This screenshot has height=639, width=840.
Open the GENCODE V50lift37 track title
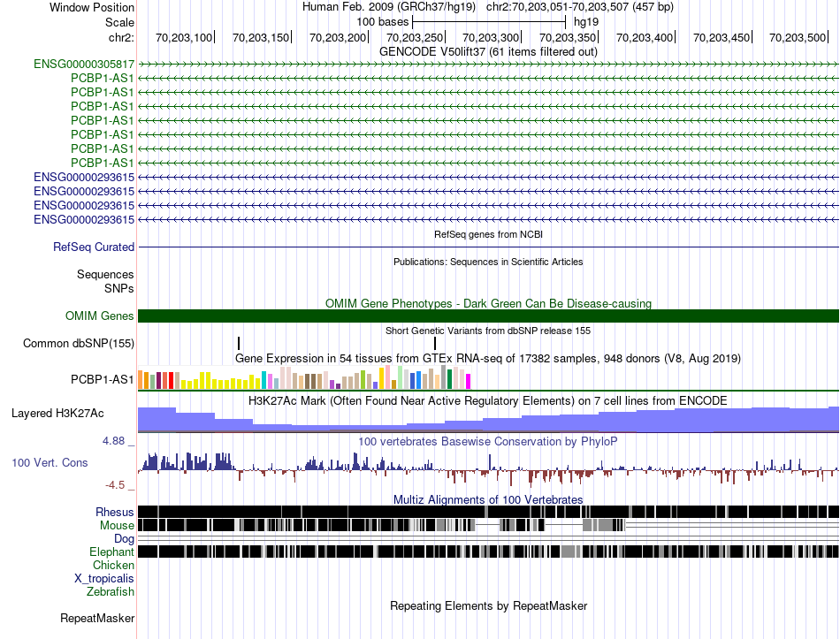click(488, 51)
